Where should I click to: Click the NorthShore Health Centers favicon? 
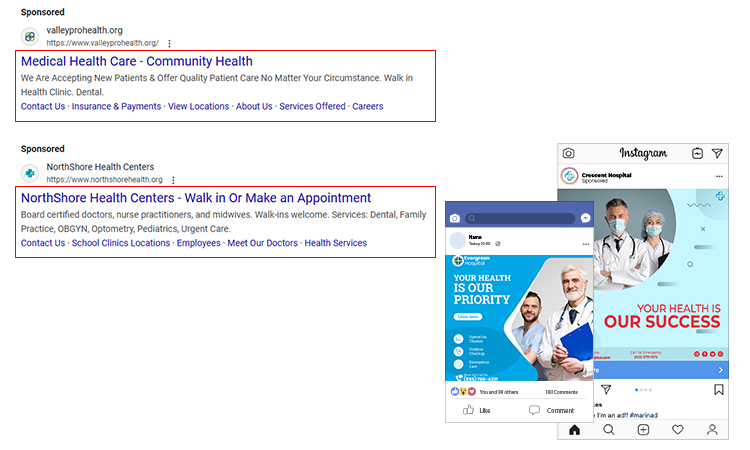(x=30, y=173)
